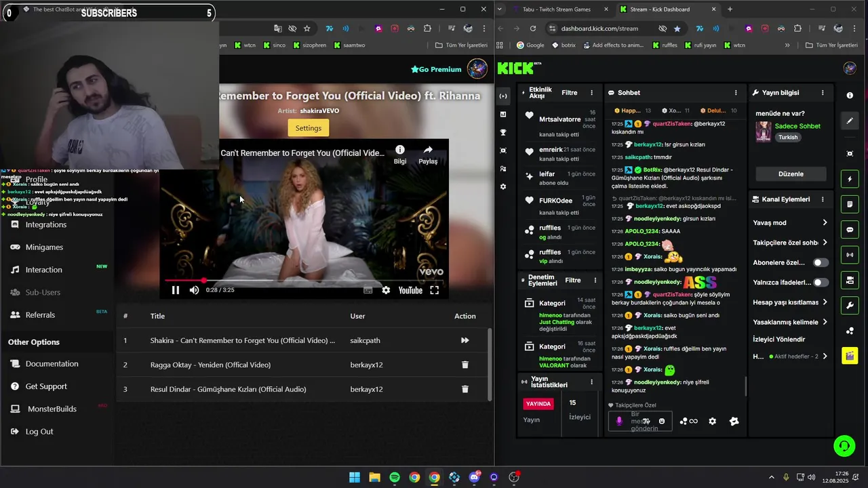
Task: Click Log Out in sidebar
Action: coord(39,432)
